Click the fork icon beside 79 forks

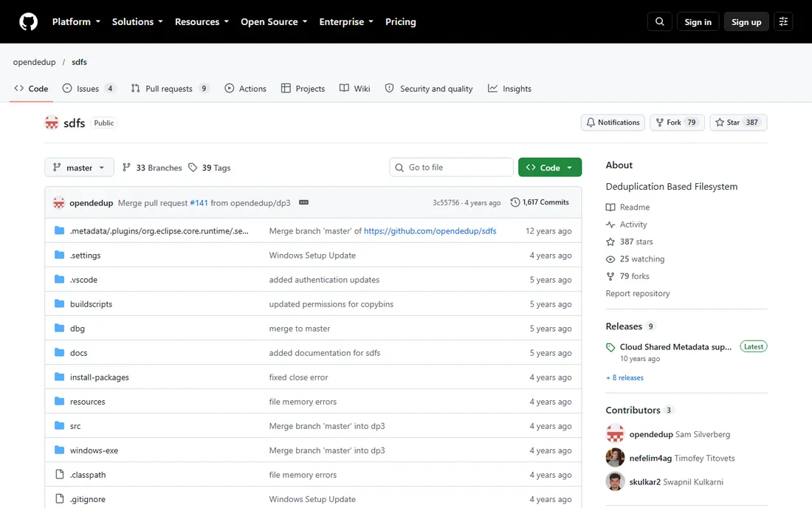(x=610, y=276)
